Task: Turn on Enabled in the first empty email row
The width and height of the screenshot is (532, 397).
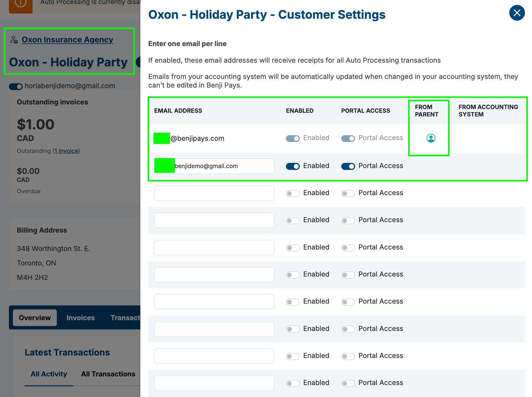Action: click(x=292, y=193)
